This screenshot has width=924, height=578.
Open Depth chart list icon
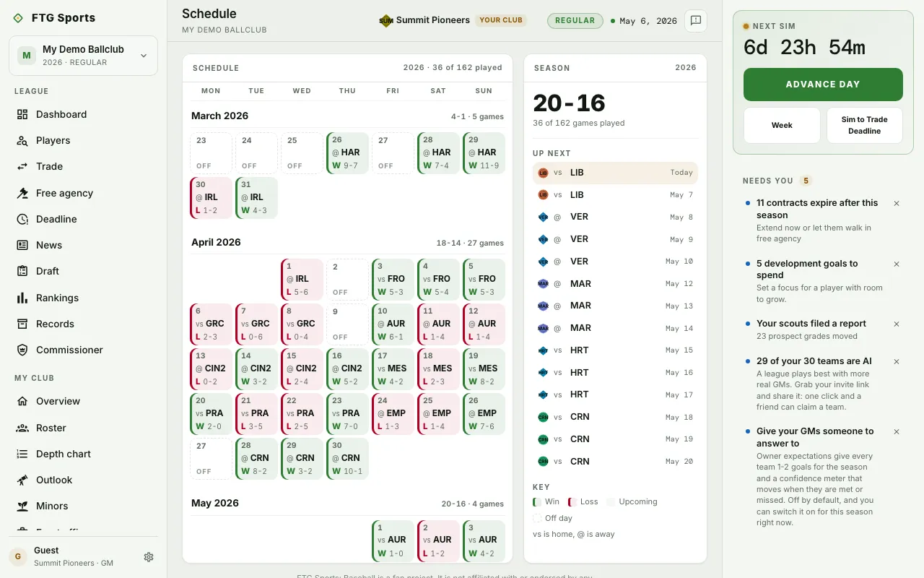point(22,454)
